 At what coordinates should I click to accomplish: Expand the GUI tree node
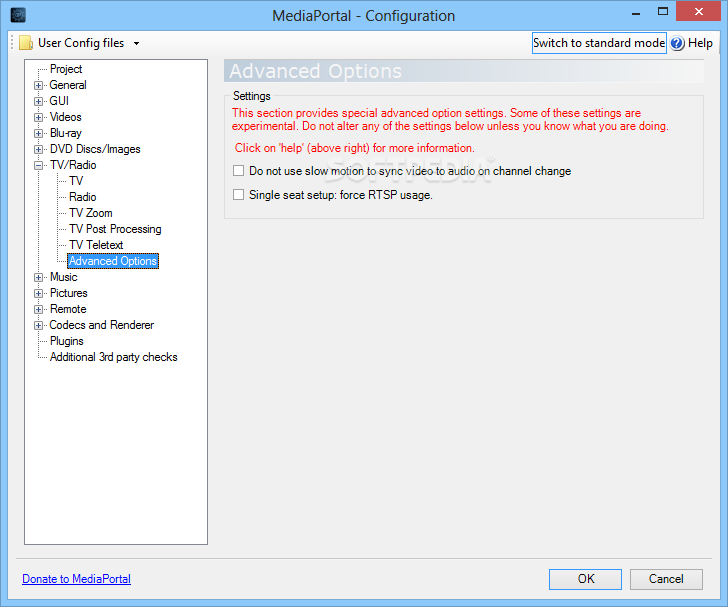[39, 101]
